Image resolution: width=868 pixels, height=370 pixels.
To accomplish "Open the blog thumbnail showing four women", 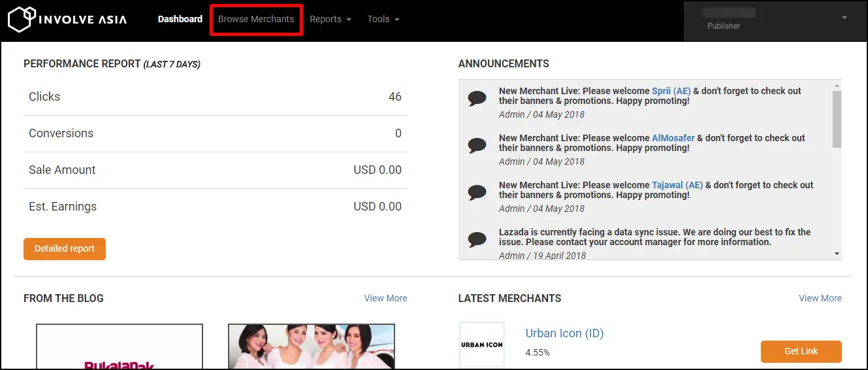I will 312,347.
